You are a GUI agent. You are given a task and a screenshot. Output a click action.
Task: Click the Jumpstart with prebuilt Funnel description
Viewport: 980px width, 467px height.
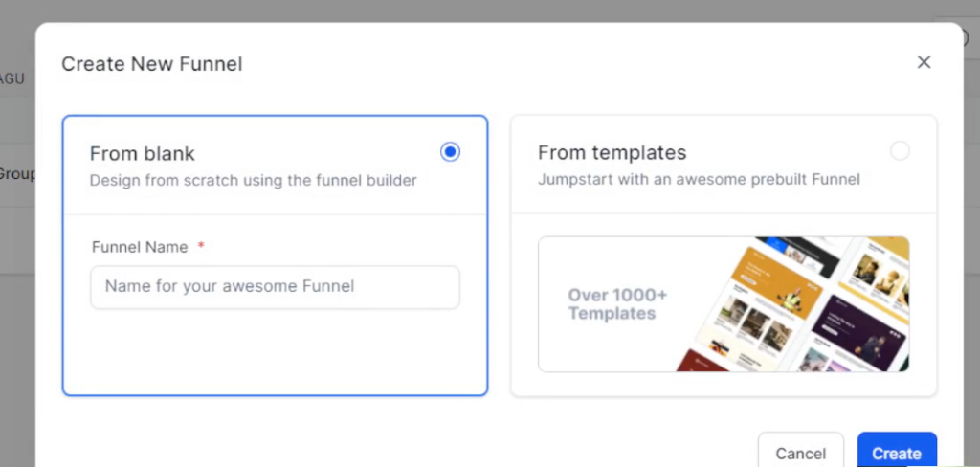click(x=699, y=179)
